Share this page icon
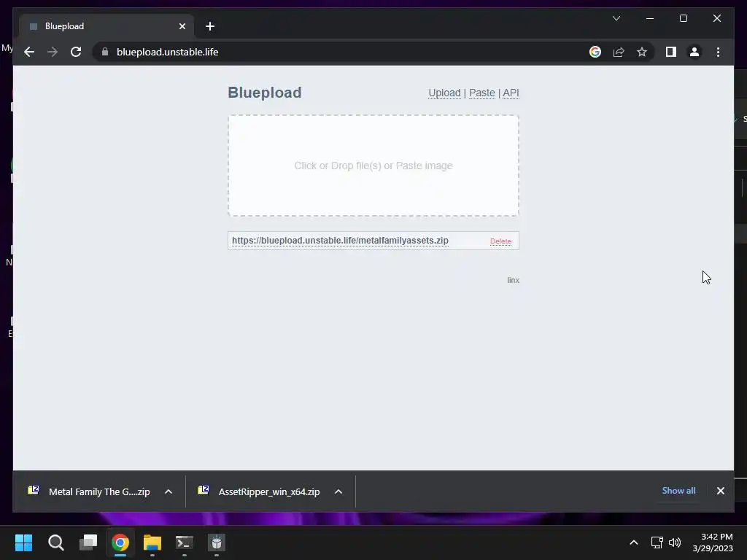 click(619, 52)
